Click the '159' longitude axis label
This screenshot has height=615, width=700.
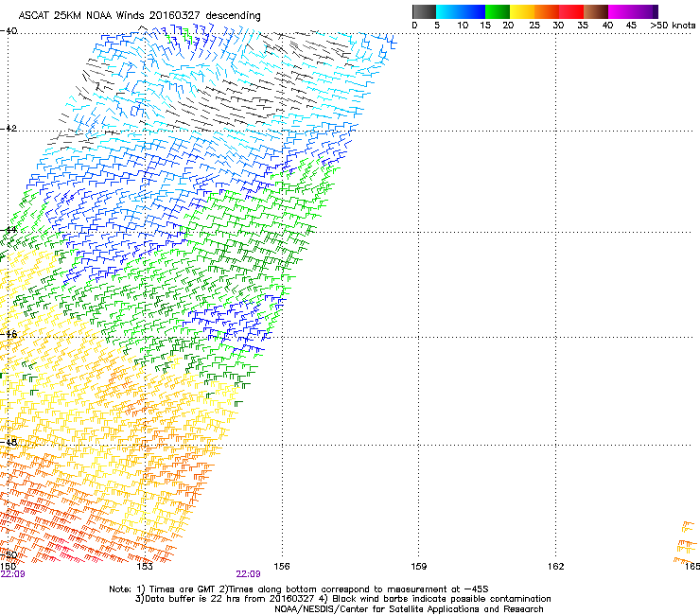(419, 567)
